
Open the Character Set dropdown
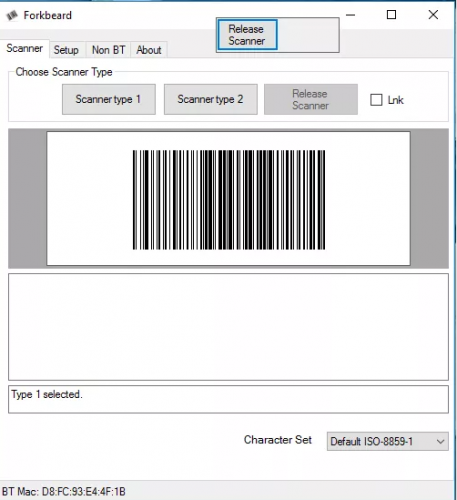click(388, 442)
